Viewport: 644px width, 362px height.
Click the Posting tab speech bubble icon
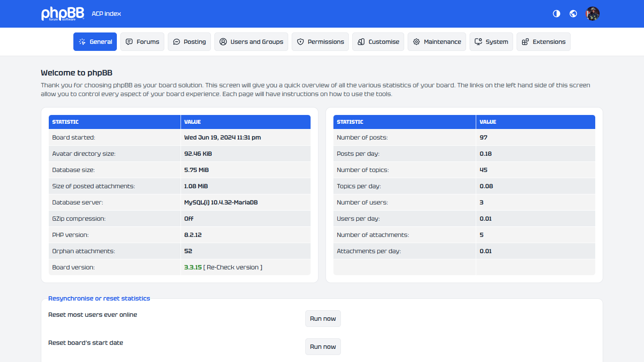pos(177,42)
